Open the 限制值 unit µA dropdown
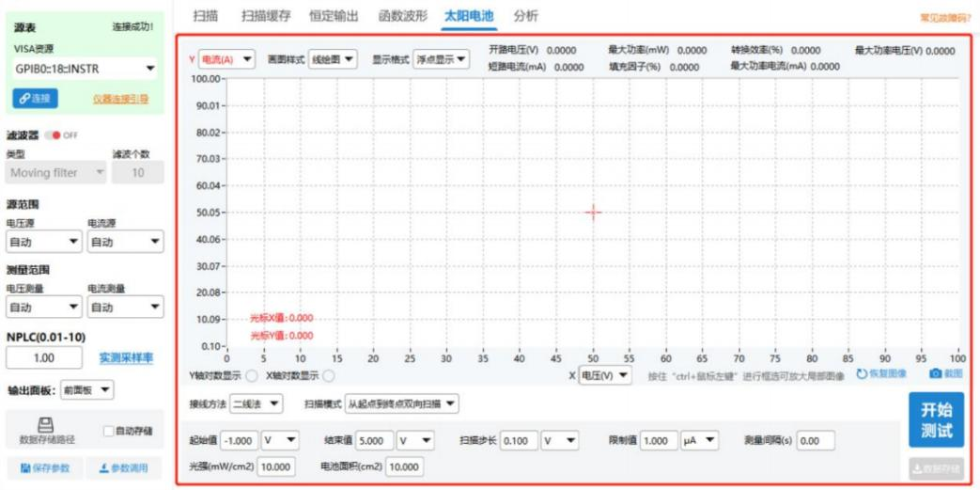The width and height of the screenshot is (980, 490). [x=699, y=440]
